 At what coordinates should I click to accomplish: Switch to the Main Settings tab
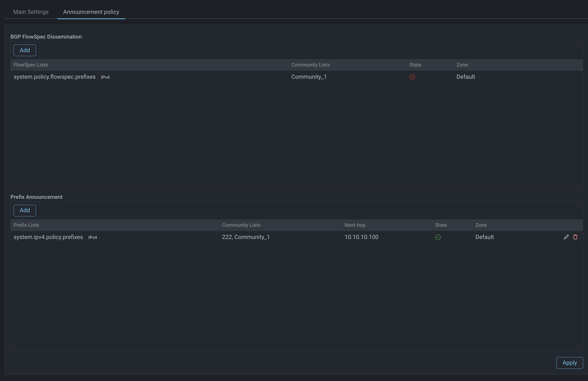click(x=31, y=12)
